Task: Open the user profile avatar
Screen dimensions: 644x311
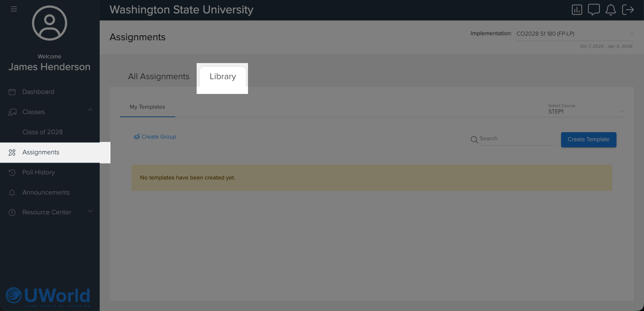Action: [x=50, y=23]
